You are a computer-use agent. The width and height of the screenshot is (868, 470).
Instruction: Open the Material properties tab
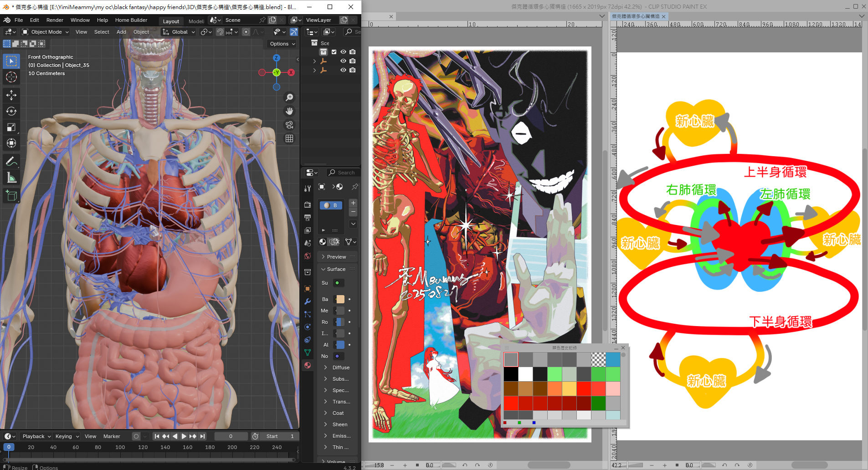tap(308, 365)
